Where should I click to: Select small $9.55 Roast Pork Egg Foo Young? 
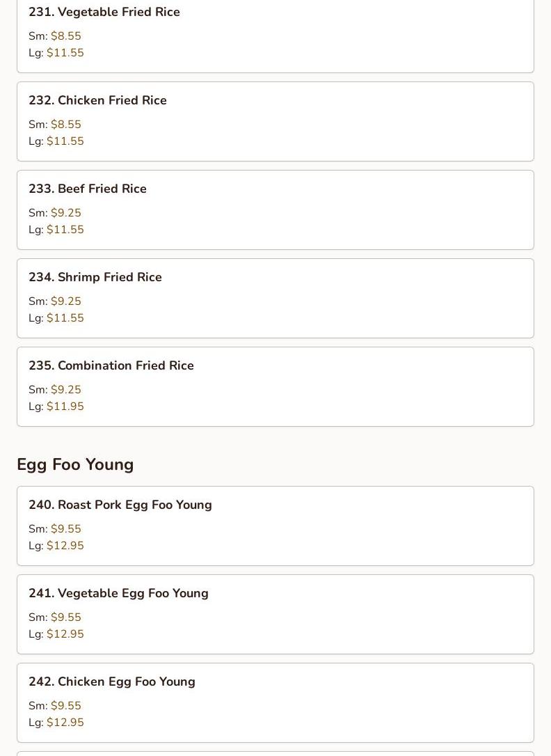coord(65,529)
